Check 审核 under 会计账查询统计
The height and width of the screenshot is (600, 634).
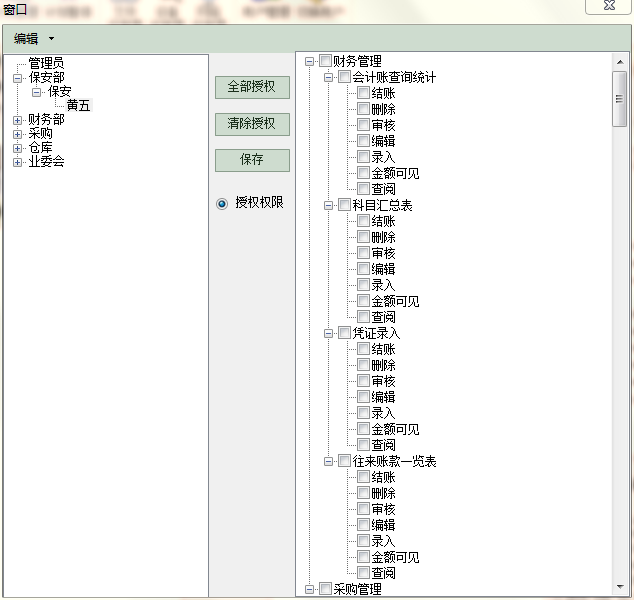pos(363,125)
